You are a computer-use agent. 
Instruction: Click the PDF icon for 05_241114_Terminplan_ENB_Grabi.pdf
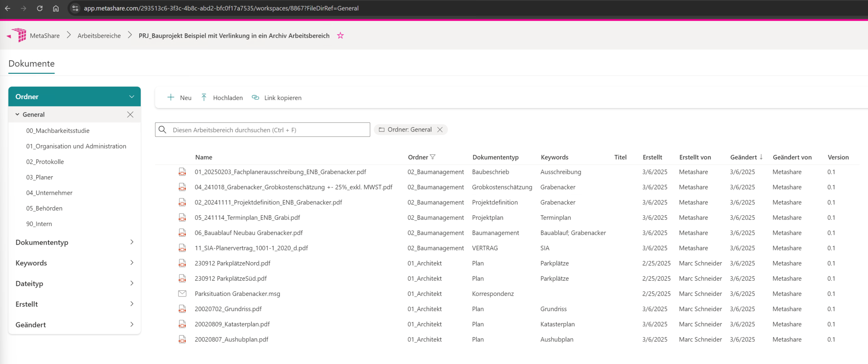[x=182, y=218]
